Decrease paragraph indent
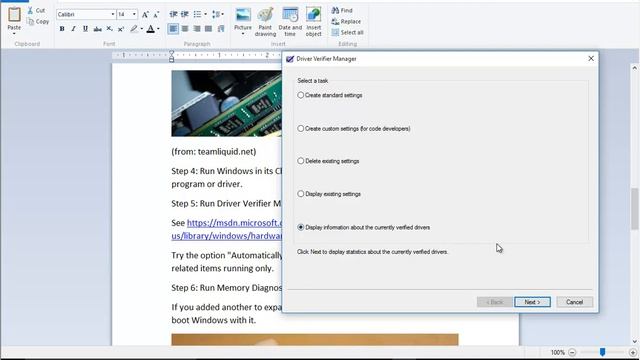Screen dimensions: 640x360 (173, 15)
